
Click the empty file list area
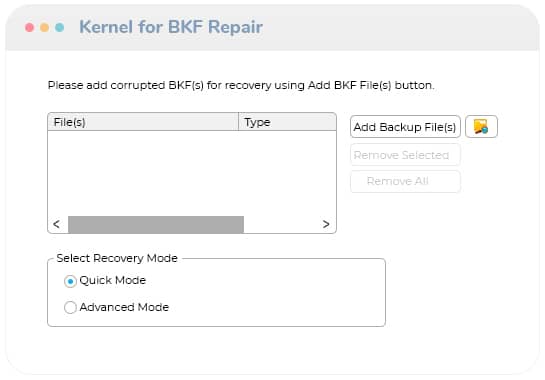tap(192, 173)
